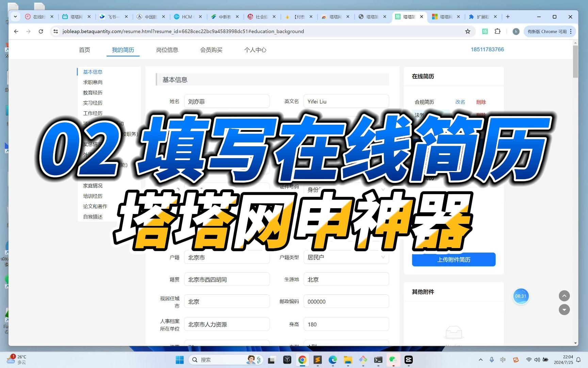Bookmark this page with the star
This screenshot has height=368, width=588.
click(x=468, y=31)
